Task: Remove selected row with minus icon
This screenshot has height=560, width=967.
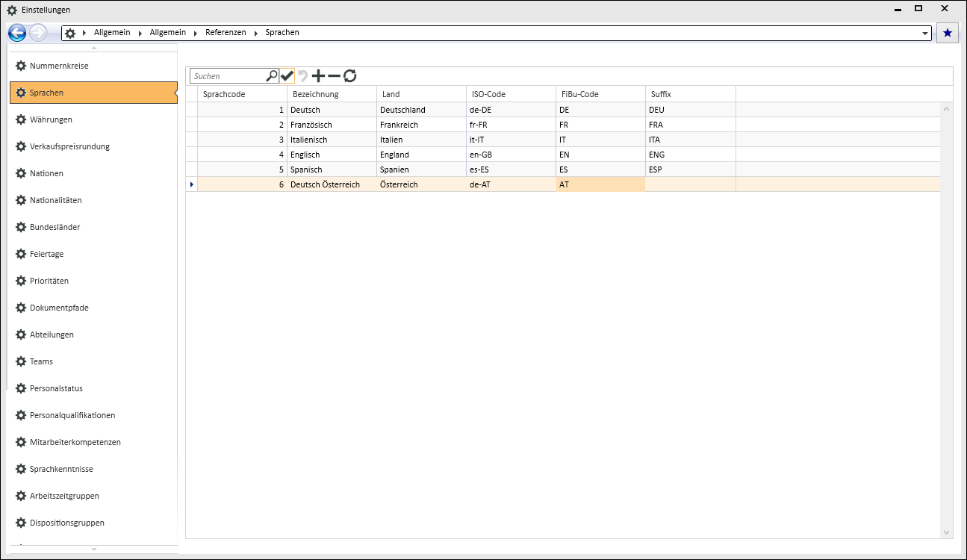Action: tap(334, 75)
